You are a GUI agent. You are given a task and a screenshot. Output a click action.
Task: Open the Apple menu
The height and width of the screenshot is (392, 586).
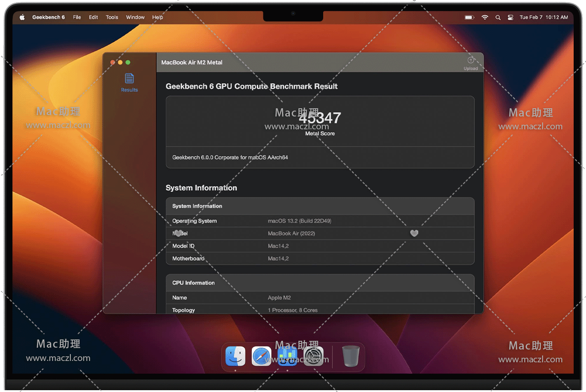[x=22, y=17]
